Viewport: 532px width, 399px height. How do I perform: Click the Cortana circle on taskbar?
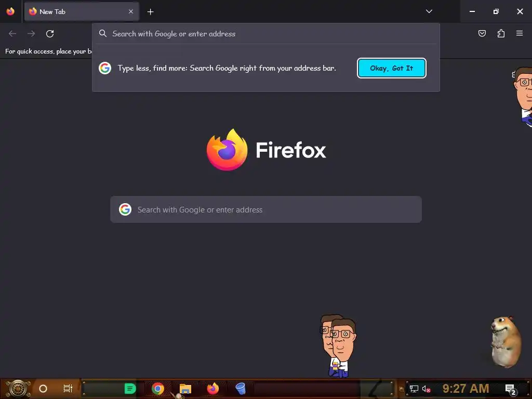(x=43, y=389)
